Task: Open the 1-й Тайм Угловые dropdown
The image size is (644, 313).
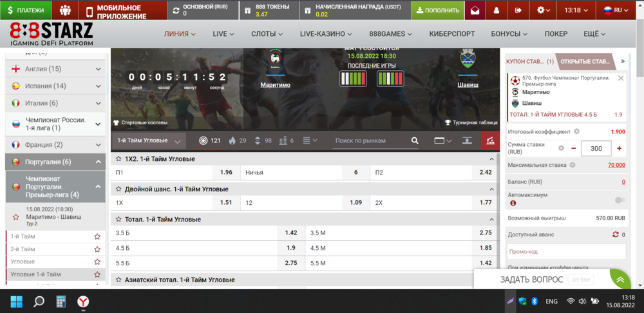Action: point(149,140)
